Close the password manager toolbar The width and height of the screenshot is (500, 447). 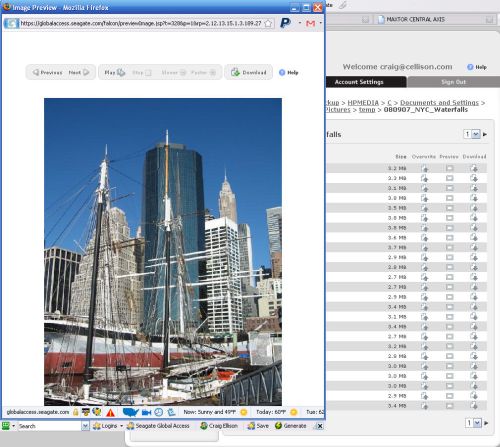pyautogui.click(x=319, y=426)
